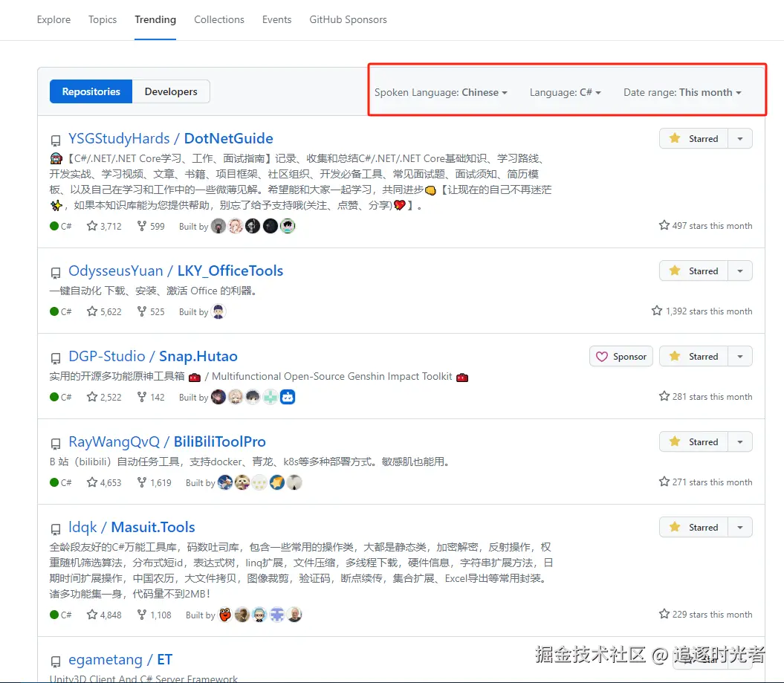The width and height of the screenshot is (784, 683).
Task: Open the egametang / ET repository
Action: (120, 659)
